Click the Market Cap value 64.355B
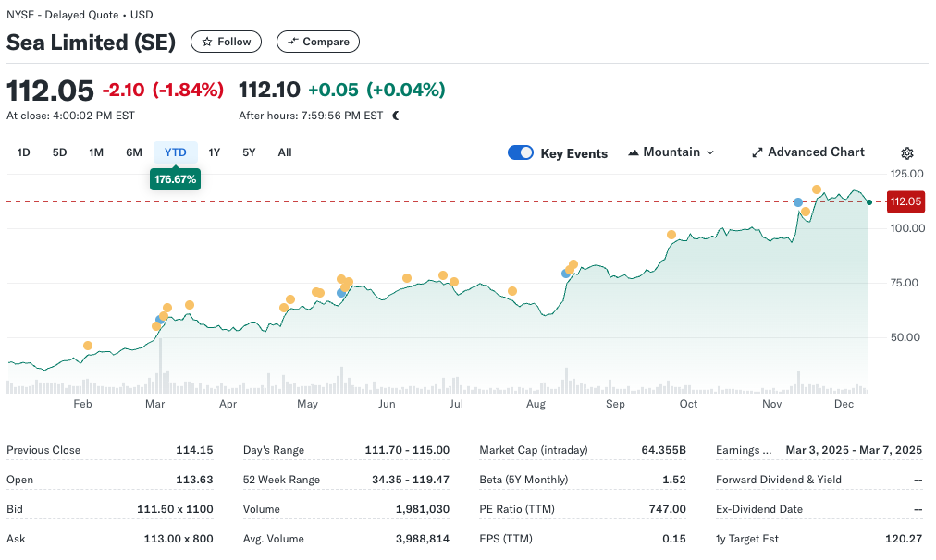 click(x=663, y=450)
